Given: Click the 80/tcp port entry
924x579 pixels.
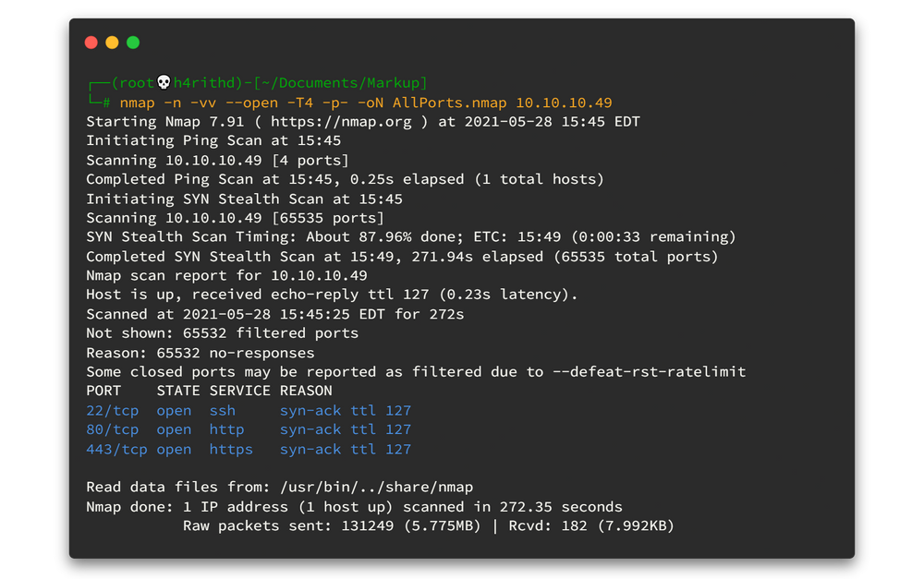Looking at the screenshot, I should click(112, 429).
